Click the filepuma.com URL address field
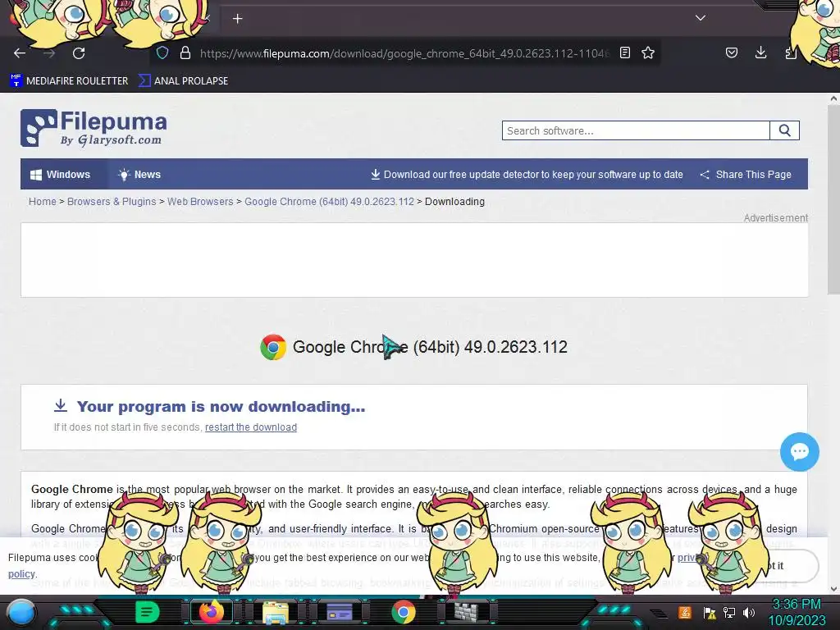Viewport: 840px width, 630px height. [404, 53]
